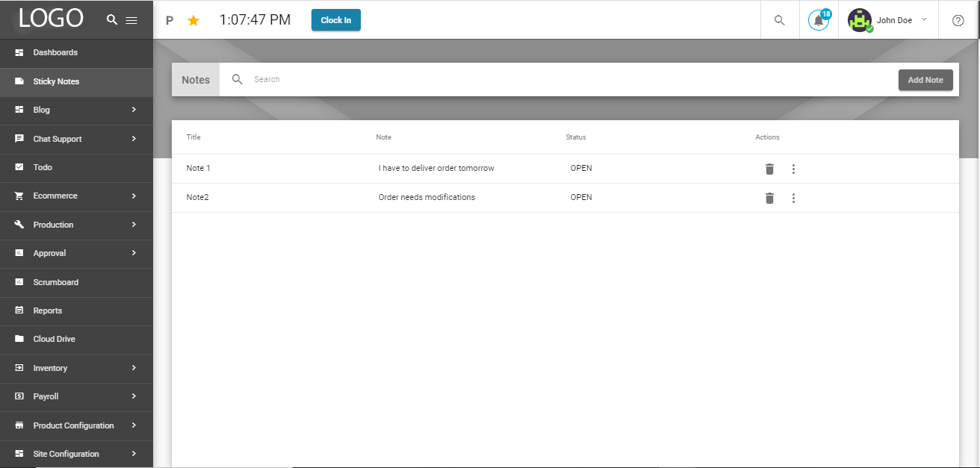This screenshot has width=980, height=468.
Task: Click the gold star favorite icon
Action: (193, 20)
